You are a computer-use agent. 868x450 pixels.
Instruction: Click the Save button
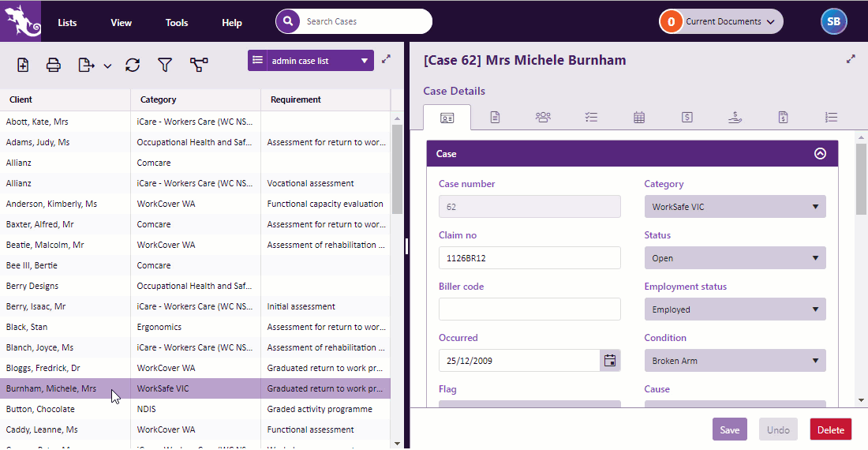click(x=729, y=429)
